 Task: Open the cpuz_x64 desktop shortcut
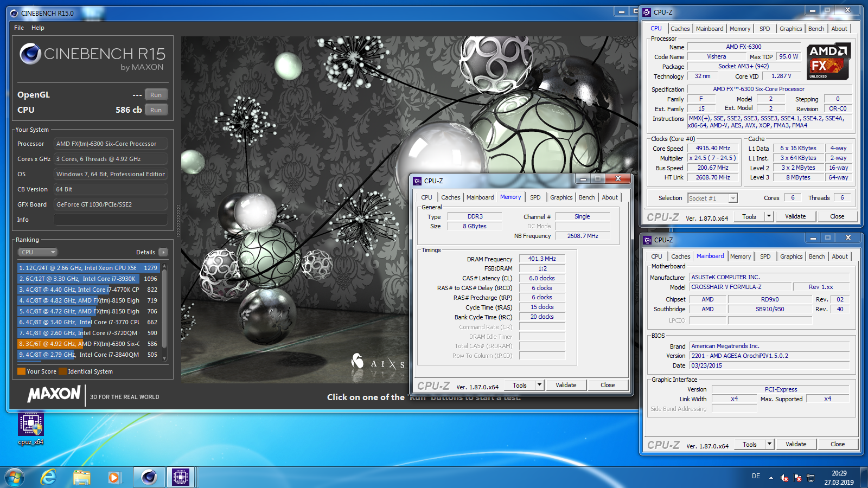click(31, 429)
